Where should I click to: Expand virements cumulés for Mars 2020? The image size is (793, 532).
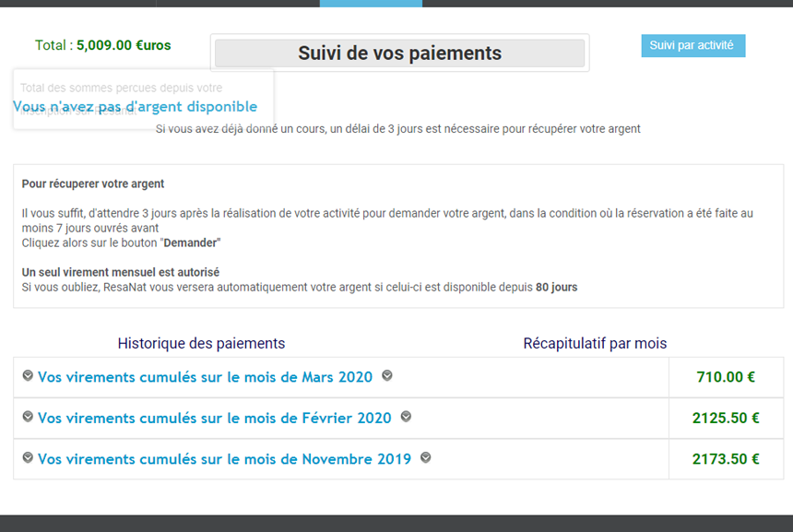click(x=205, y=377)
